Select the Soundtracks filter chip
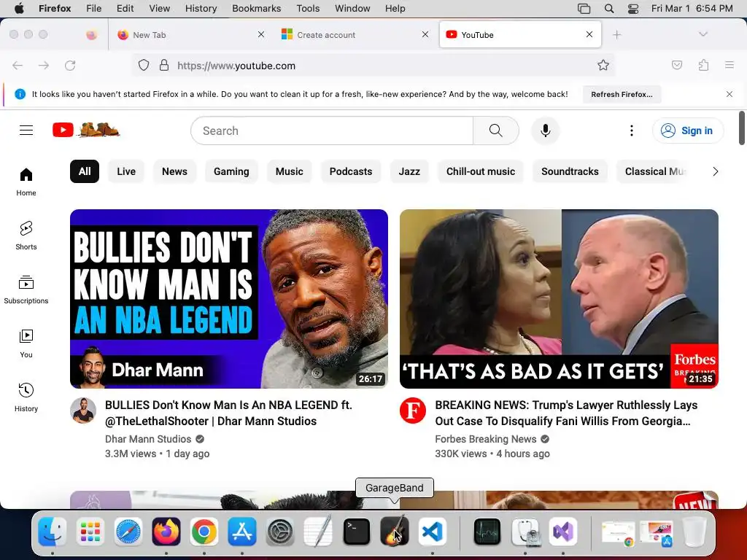 (570, 171)
